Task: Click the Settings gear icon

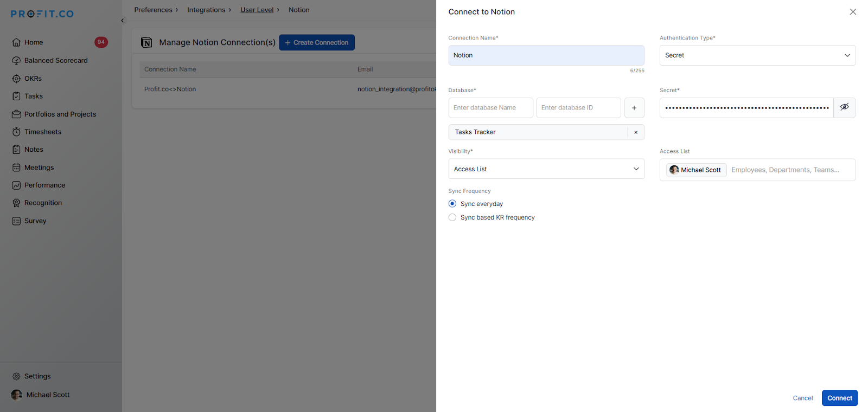Action: (16, 376)
